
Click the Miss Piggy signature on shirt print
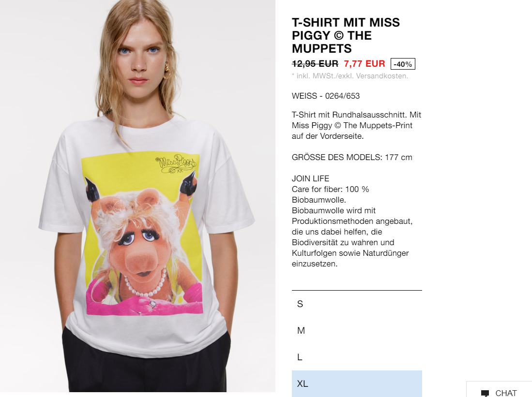(176, 164)
